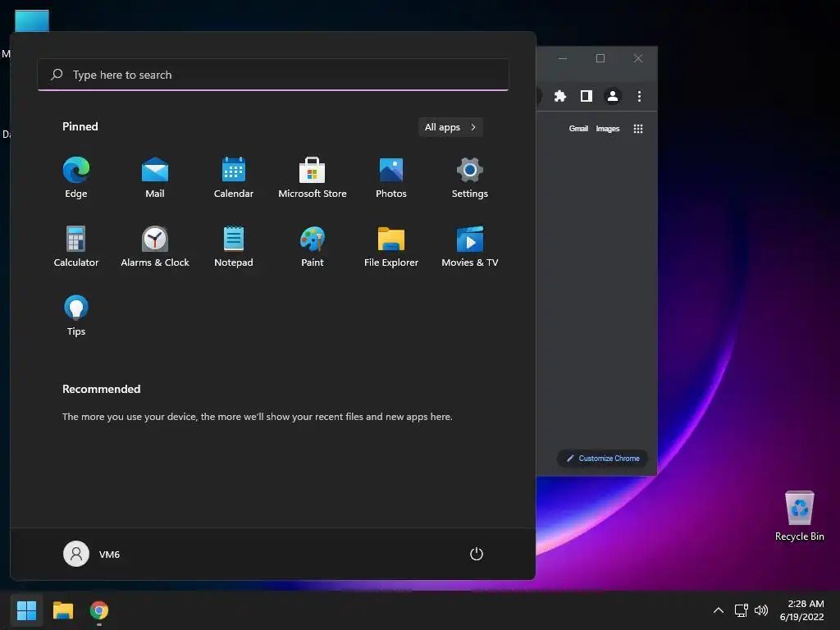
Task: Open the Google apps grid
Action: 637,129
